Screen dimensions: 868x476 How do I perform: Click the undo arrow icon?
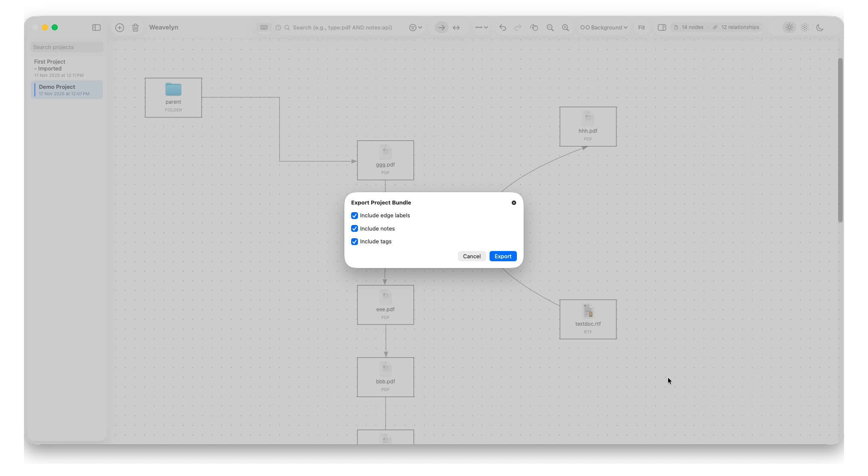click(x=502, y=27)
